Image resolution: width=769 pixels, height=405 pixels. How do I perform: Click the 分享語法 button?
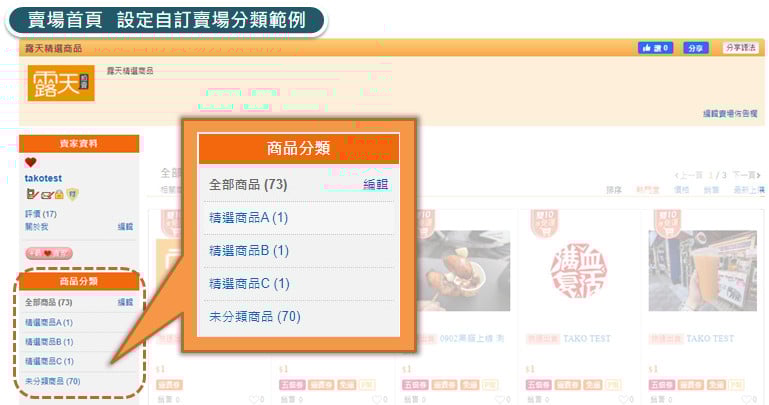tap(741, 48)
